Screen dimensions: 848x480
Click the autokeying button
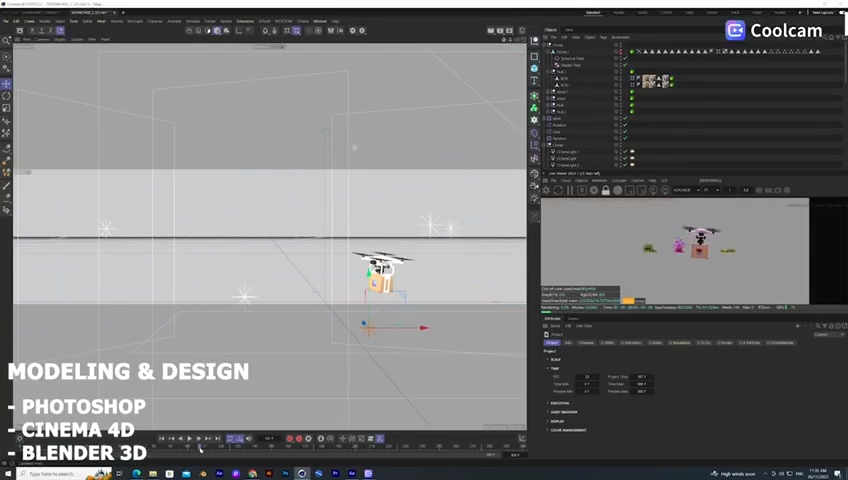(299, 439)
